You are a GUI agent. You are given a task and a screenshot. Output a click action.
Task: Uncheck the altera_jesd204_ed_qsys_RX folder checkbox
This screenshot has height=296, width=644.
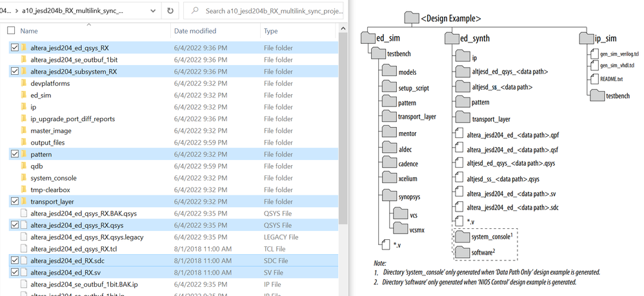(15, 48)
